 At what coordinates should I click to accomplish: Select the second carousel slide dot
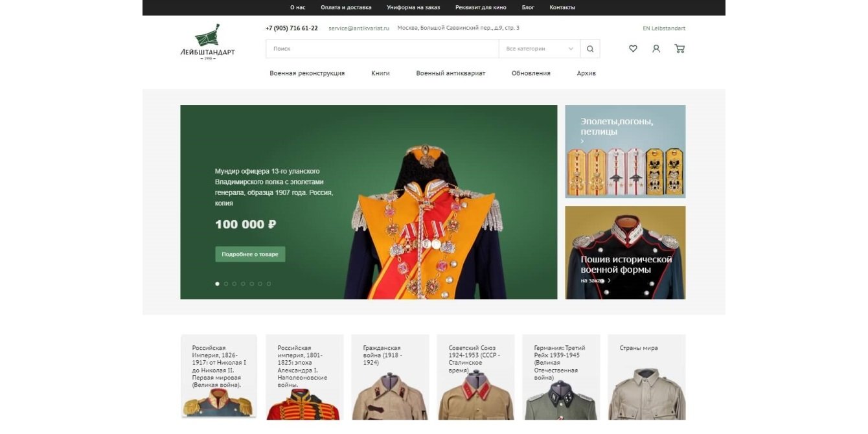[x=226, y=284]
